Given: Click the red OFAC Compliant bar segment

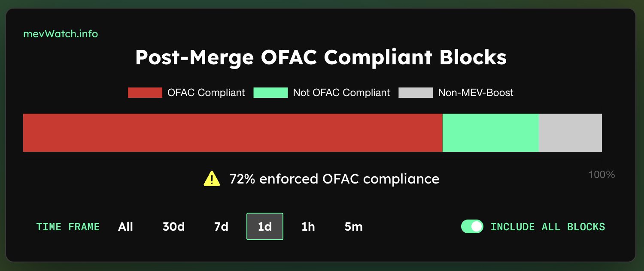Looking at the screenshot, I should pos(232,132).
